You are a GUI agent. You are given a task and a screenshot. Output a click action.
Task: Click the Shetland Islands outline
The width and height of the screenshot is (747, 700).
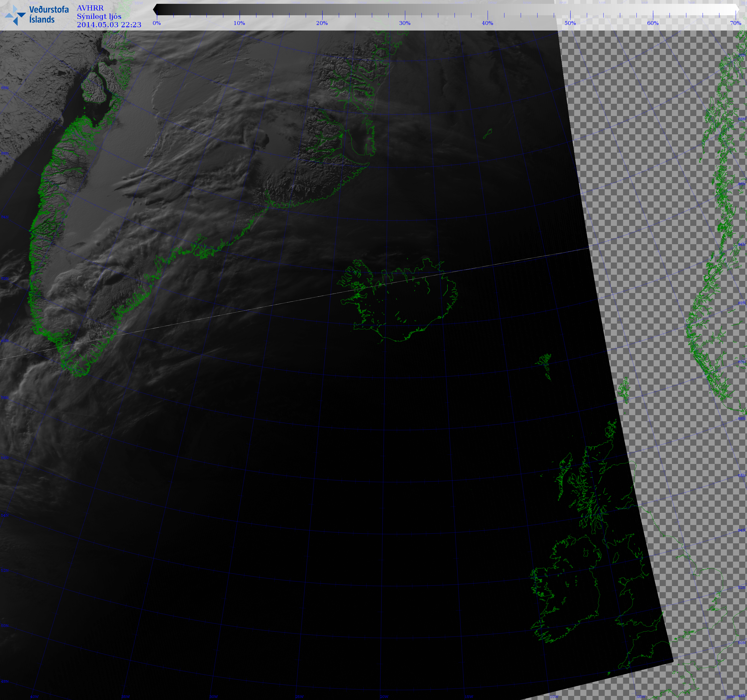coord(624,390)
